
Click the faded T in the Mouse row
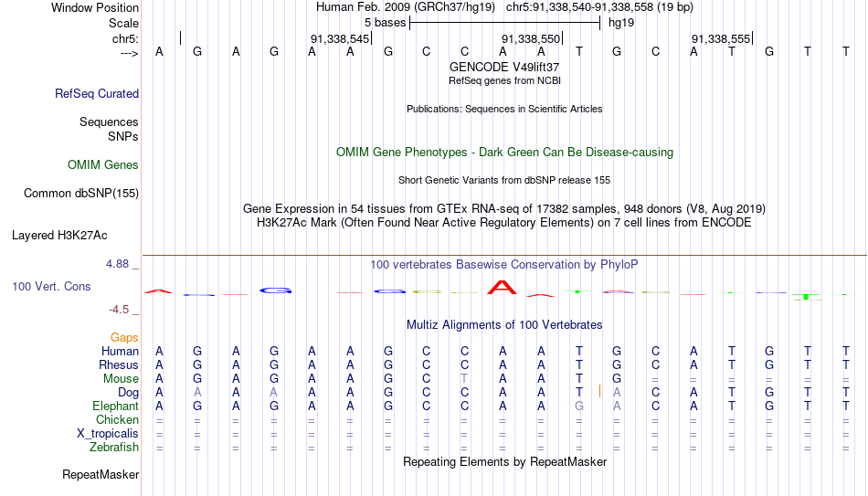(x=464, y=379)
